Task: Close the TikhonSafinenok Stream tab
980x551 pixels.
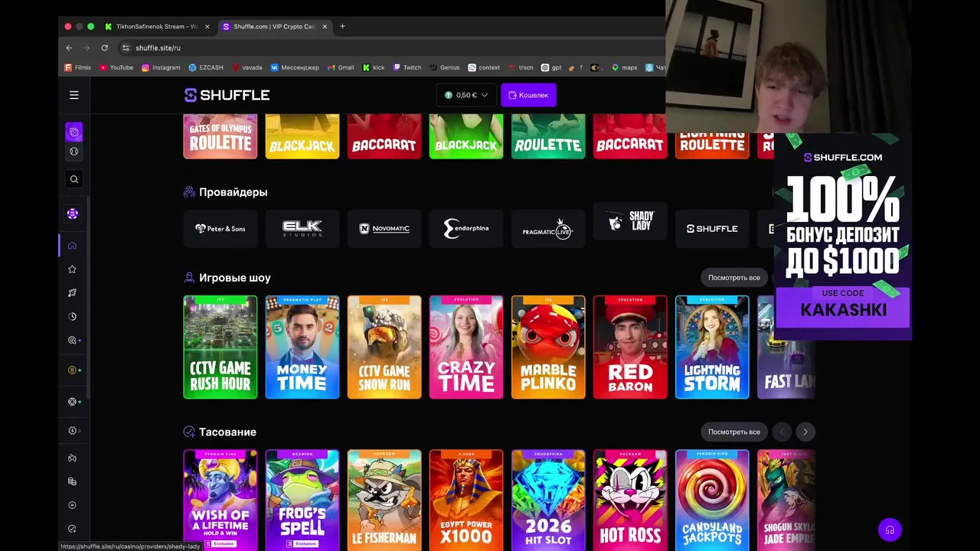Action: pyautogui.click(x=207, y=26)
